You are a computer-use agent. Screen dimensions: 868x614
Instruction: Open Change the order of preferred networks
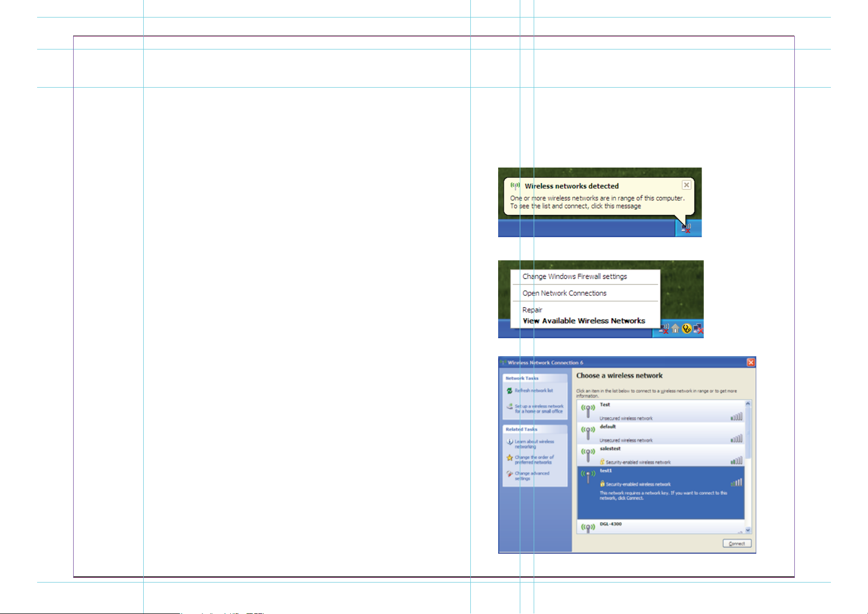(534, 460)
